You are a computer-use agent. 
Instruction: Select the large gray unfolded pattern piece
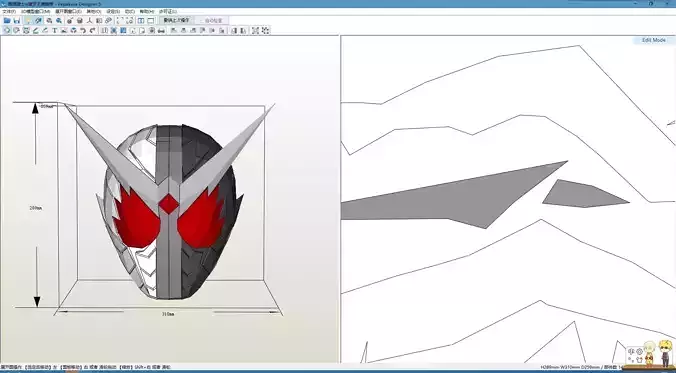tap(457, 198)
